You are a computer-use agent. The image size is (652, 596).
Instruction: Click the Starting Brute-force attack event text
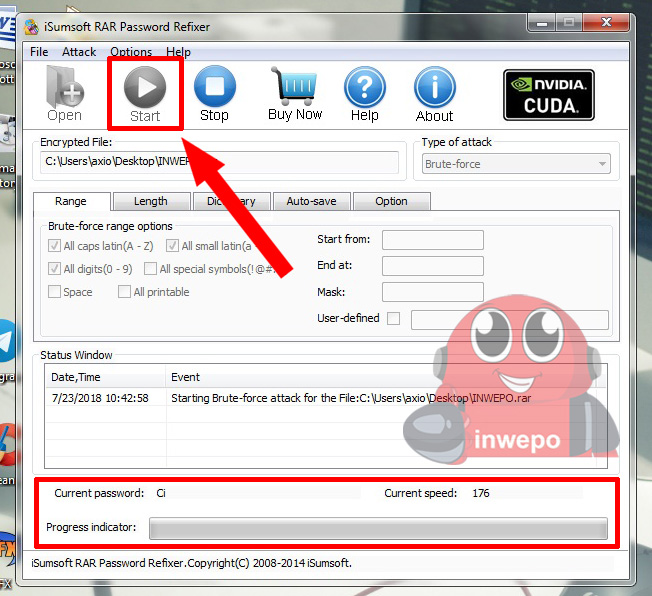pyautogui.click(x=351, y=398)
